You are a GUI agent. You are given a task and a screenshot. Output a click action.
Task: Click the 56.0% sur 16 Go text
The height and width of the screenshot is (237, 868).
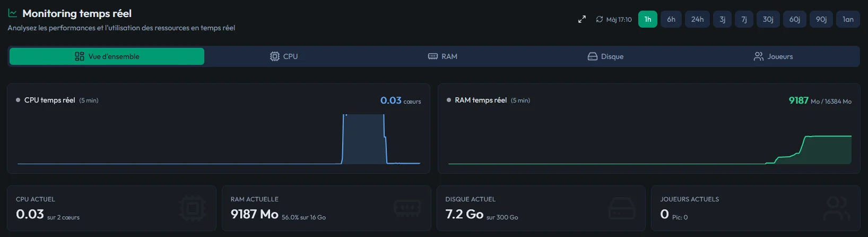[303, 217]
